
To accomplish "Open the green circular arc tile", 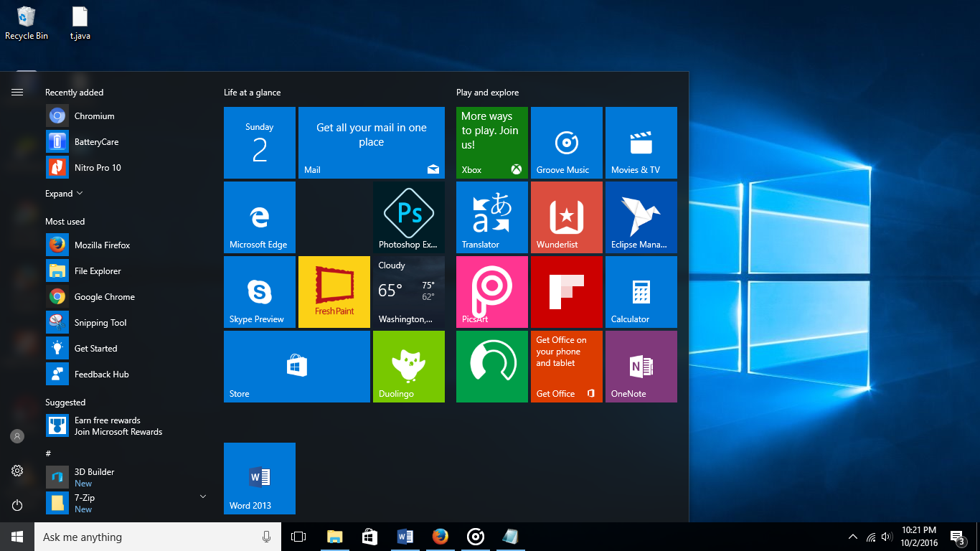I will [492, 367].
